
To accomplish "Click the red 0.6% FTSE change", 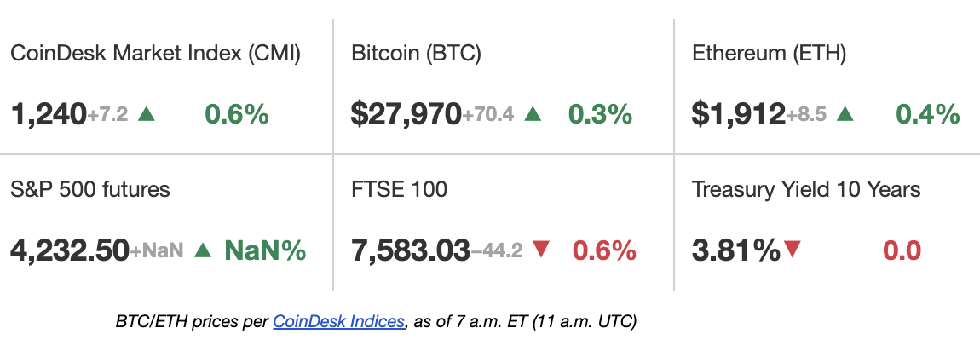I will [x=604, y=250].
